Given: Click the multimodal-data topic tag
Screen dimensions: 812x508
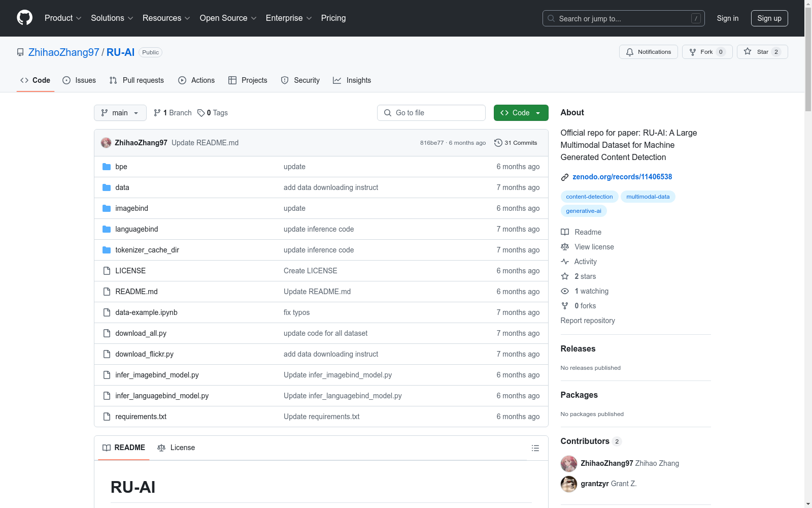Looking at the screenshot, I should click(648, 197).
